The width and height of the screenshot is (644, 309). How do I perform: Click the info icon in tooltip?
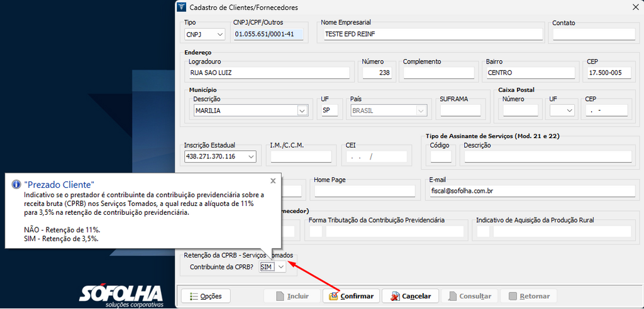click(17, 185)
